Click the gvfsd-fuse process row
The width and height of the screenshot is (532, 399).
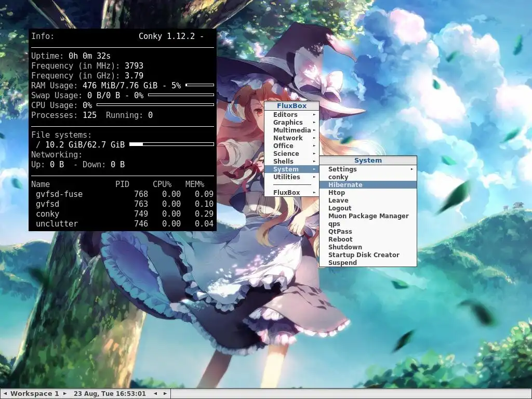[123, 194]
